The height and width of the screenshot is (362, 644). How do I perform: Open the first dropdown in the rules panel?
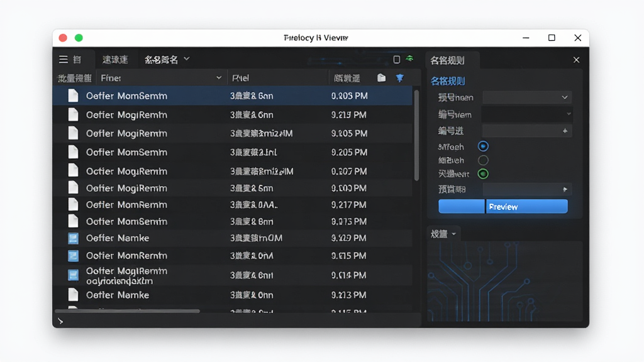528,97
